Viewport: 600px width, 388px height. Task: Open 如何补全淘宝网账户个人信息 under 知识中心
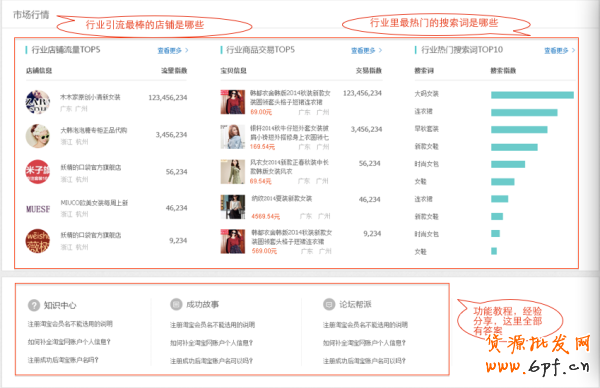pos(69,342)
